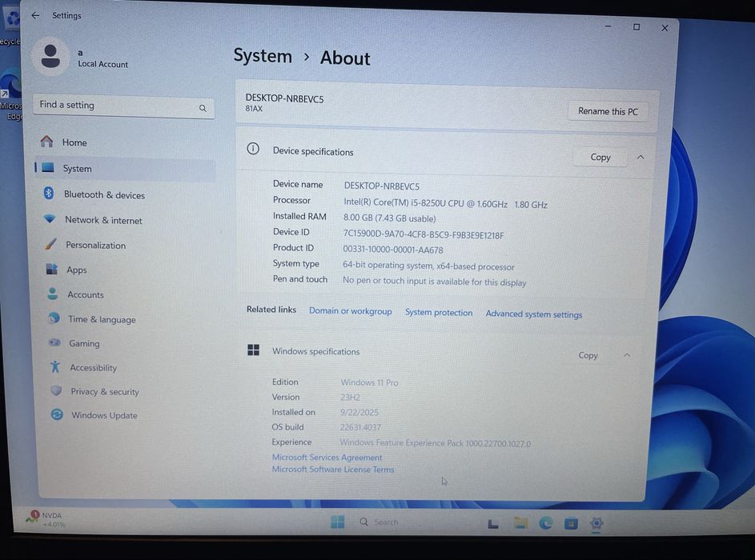Collapse the Device specifications section

(641, 158)
